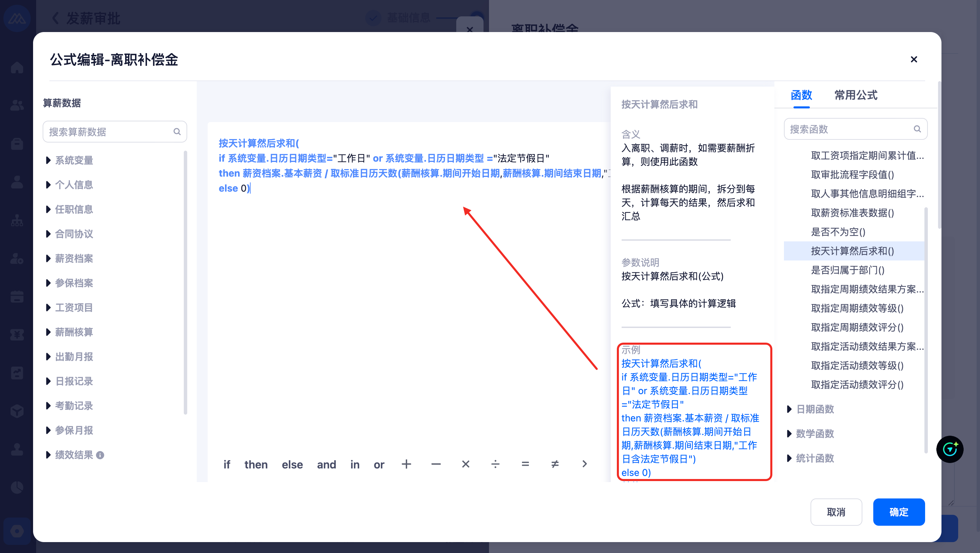
Task: Show more operators with the right chevron
Action: [x=585, y=464]
